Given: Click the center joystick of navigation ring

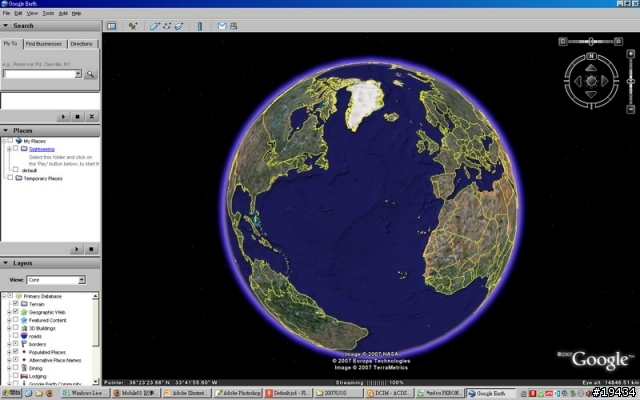Looking at the screenshot, I should [591, 81].
